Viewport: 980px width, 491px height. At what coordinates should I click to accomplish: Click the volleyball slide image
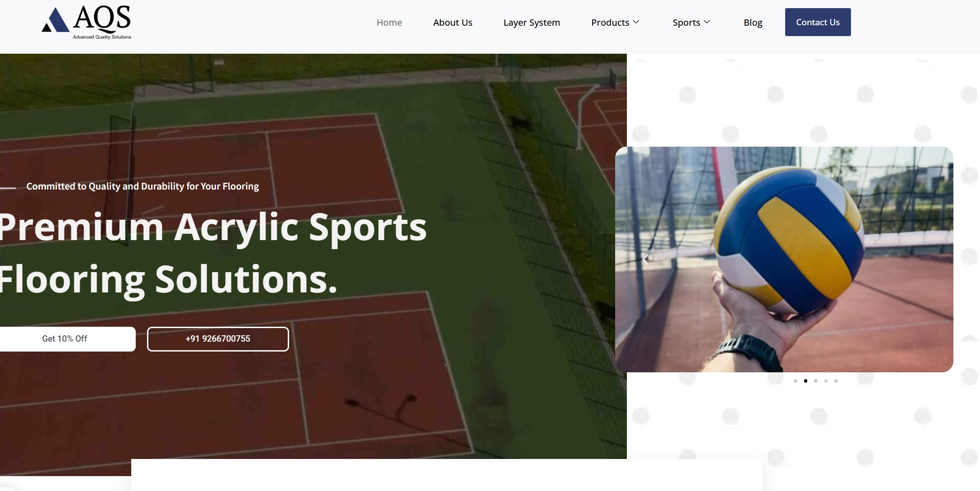click(784, 259)
